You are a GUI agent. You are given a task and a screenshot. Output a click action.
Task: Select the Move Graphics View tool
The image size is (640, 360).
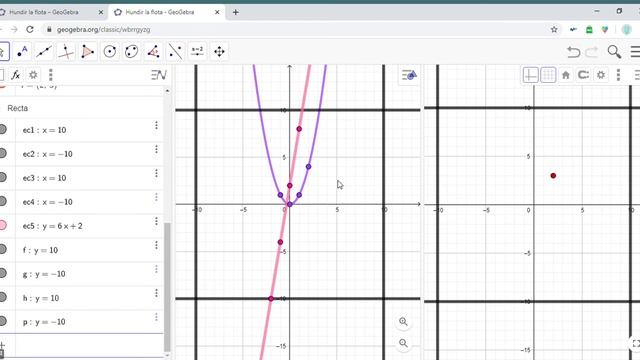click(x=219, y=52)
